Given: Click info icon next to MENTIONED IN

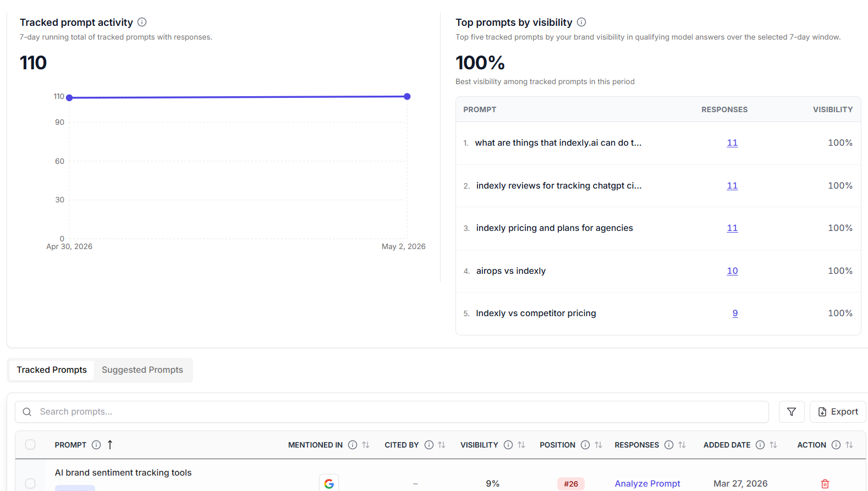Looking at the screenshot, I should pyautogui.click(x=353, y=445).
